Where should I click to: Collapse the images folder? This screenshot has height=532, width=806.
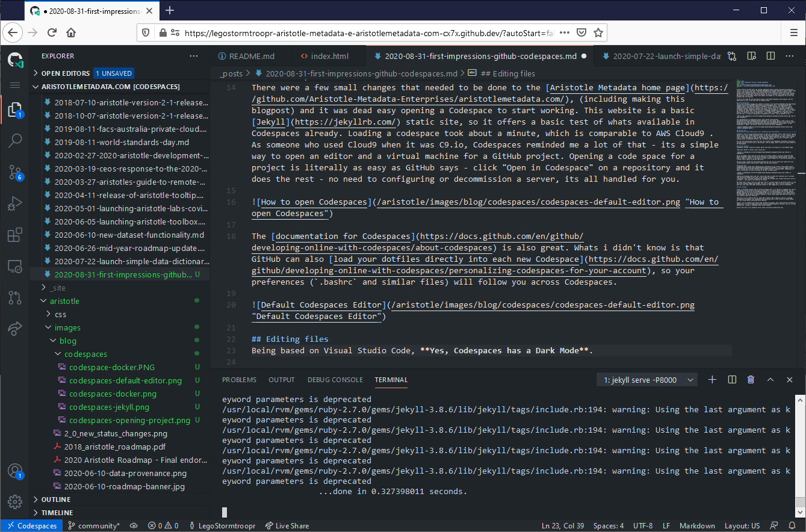(x=120, y=327)
